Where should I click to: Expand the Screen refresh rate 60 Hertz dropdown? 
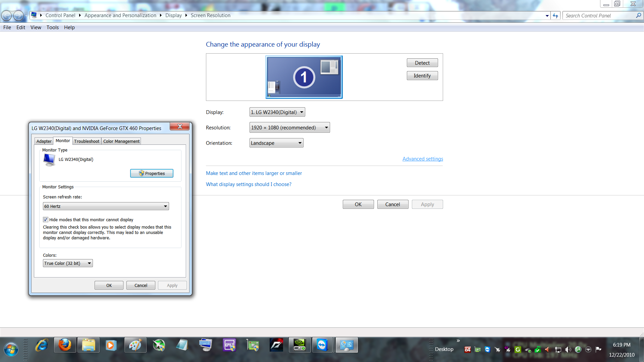[106, 206]
